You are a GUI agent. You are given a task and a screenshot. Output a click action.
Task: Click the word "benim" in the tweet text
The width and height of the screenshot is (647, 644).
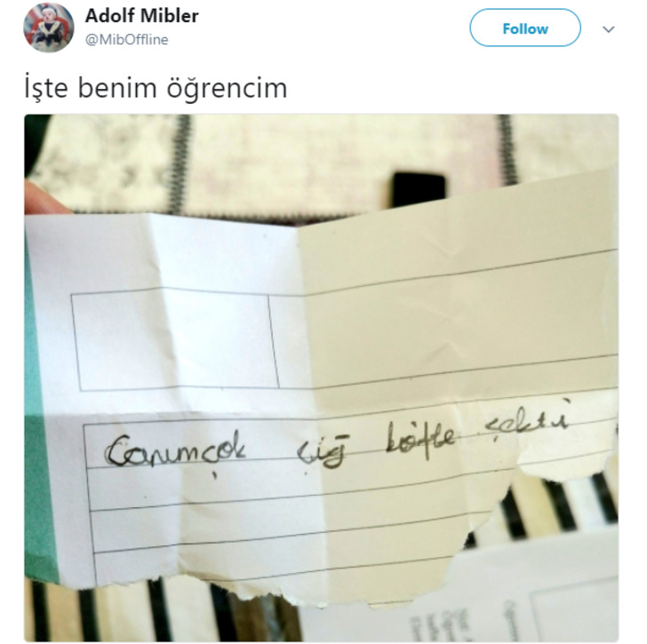117,87
